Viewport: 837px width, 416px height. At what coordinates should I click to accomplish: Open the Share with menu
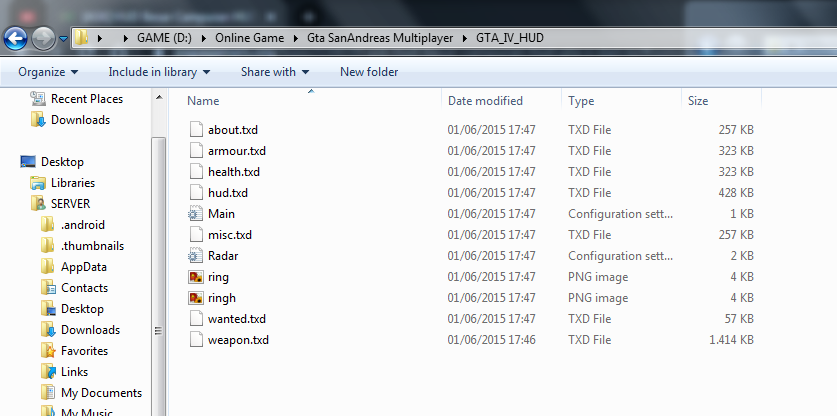coord(275,72)
